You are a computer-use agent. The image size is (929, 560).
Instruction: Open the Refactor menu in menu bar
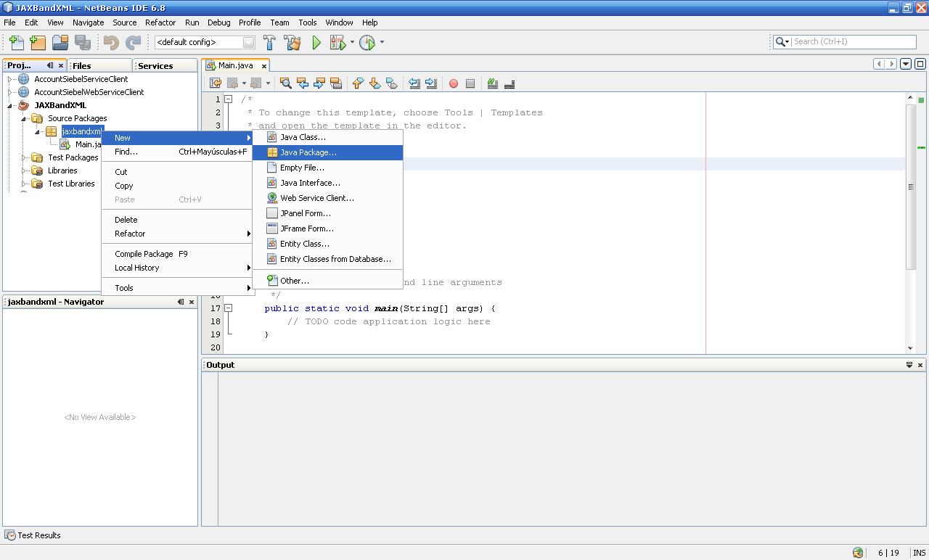(160, 22)
